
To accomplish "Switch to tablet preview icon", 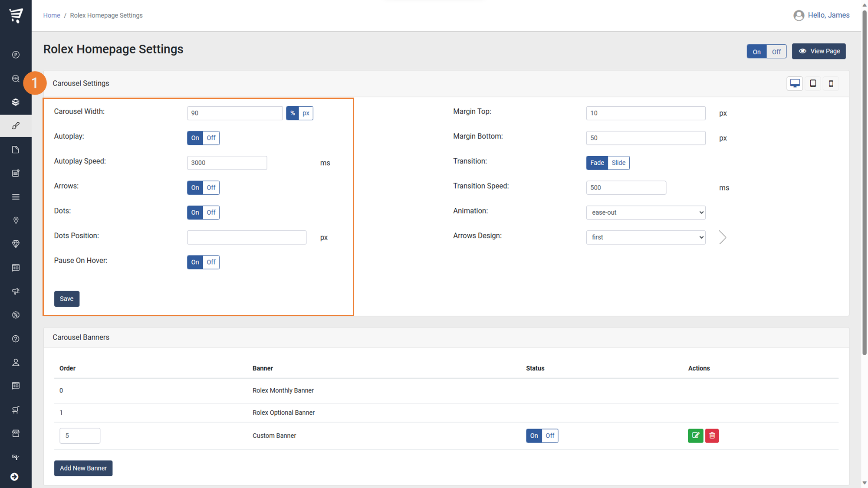I will 813,83.
